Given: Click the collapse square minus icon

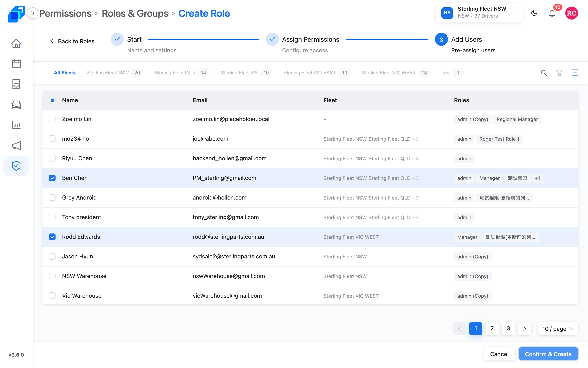Looking at the screenshot, I should point(575,73).
